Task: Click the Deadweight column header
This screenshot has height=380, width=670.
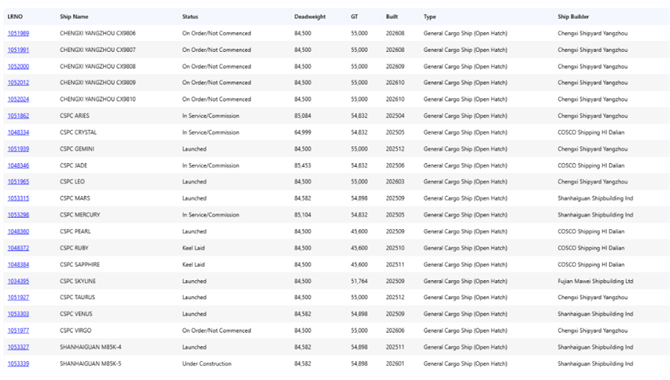Action: click(310, 17)
